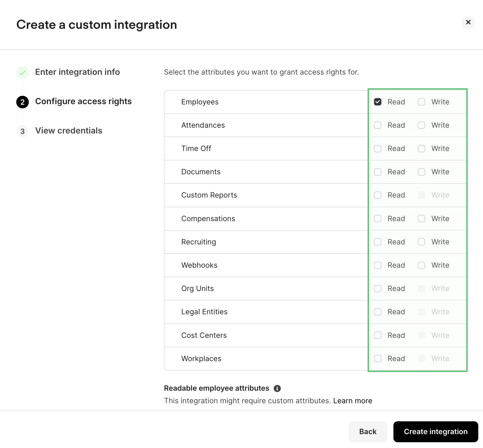Uncheck Read access for Employees

click(x=377, y=102)
